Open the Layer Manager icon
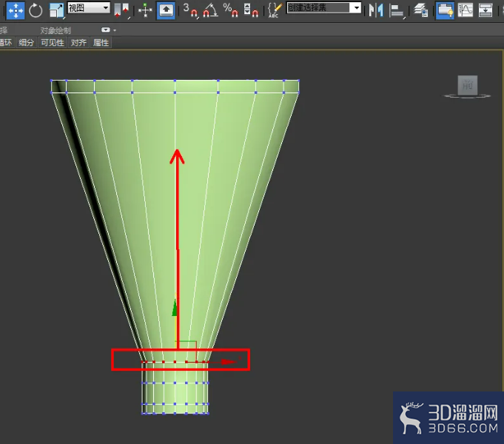Screen dimensions: 504x444 point(421,10)
